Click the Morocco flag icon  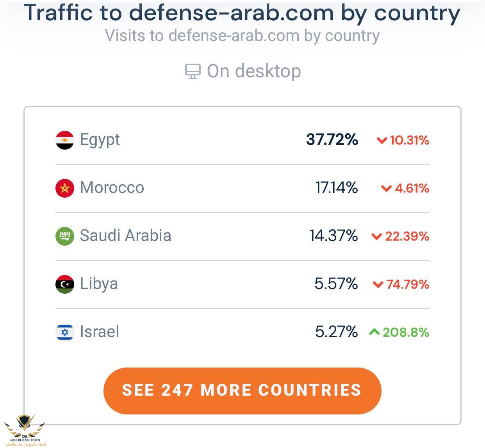[x=64, y=188]
